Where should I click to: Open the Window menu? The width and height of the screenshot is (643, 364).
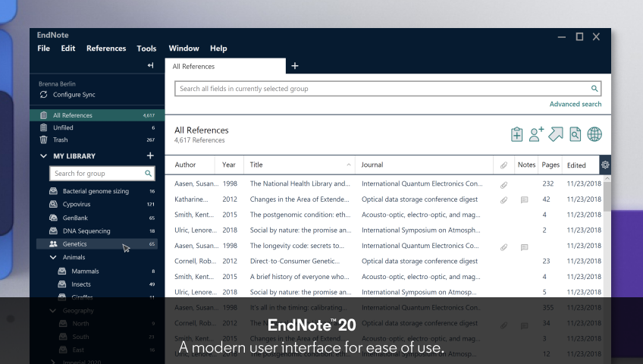pos(183,49)
